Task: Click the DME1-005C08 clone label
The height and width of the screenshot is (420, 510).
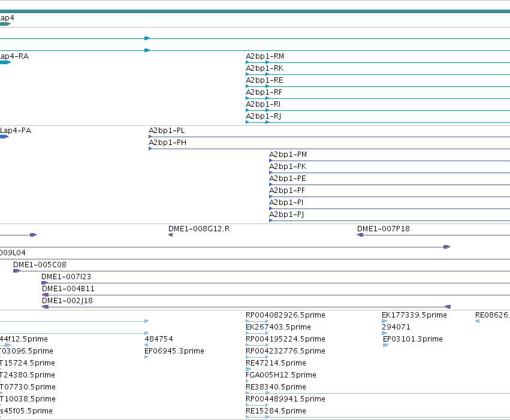Action: (x=40, y=265)
